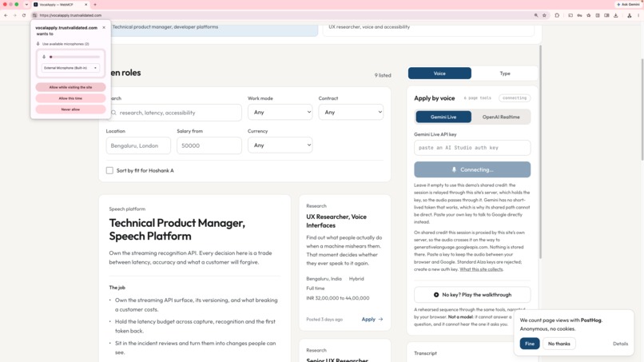Image resolution: width=644 pixels, height=362 pixels.
Task: Open a new tab with the plus icon
Action: pyautogui.click(x=95, y=5)
